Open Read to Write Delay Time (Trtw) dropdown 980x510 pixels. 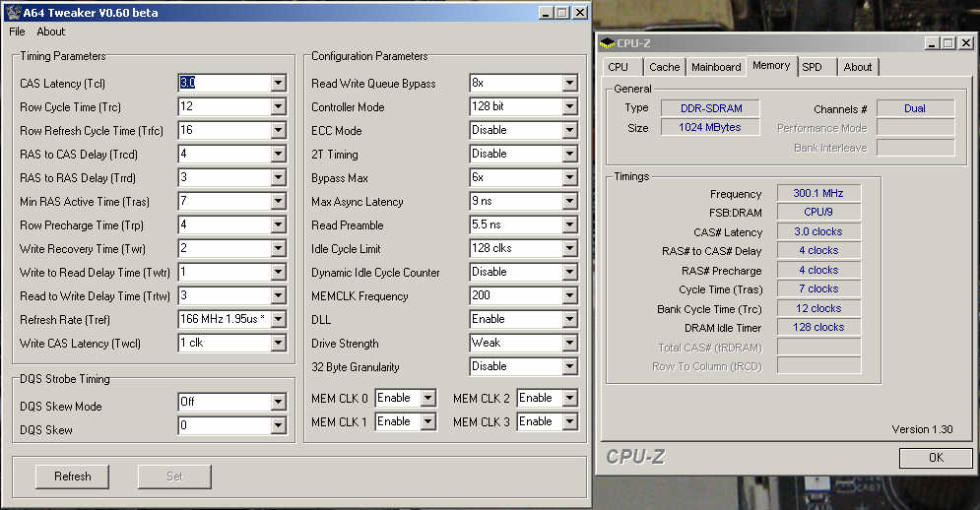[x=279, y=296]
